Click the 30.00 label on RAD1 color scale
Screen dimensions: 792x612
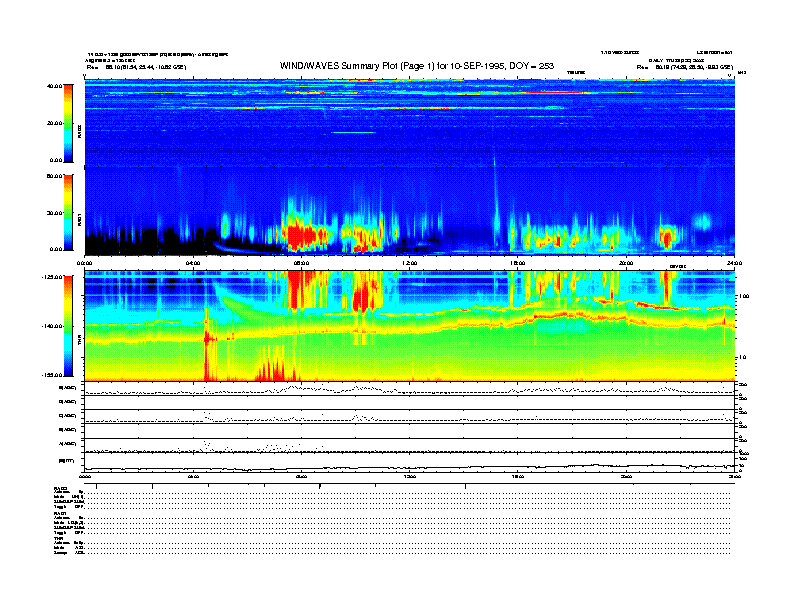tap(54, 213)
